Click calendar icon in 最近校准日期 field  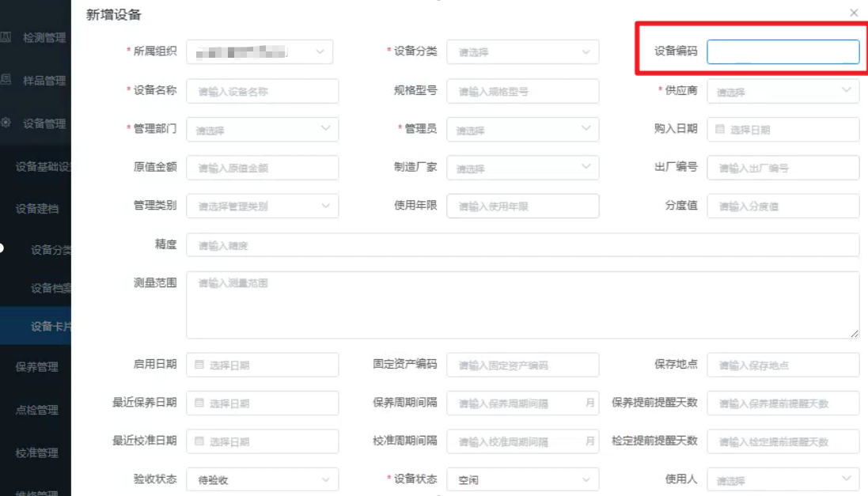tap(199, 441)
